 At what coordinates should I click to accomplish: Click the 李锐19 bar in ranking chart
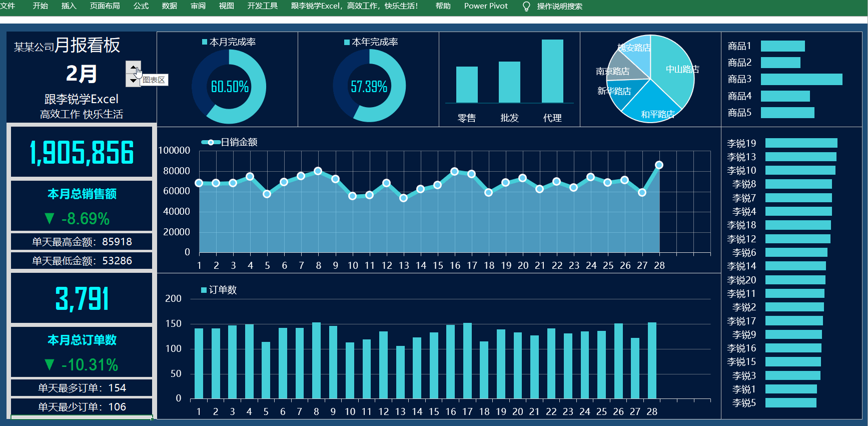pos(800,143)
